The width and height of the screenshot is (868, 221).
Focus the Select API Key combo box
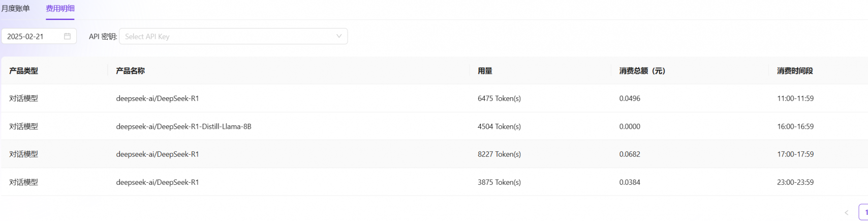click(x=233, y=36)
